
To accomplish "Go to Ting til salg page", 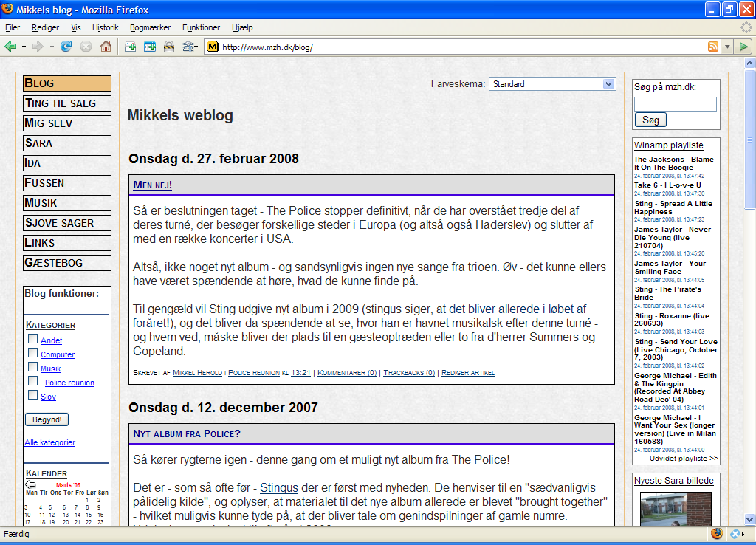I will point(67,103).
